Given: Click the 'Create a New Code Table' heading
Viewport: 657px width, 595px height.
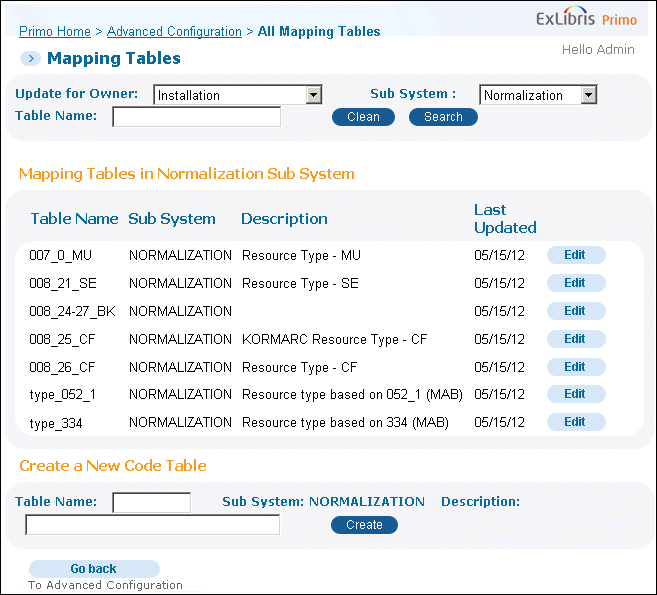Looking at the screenshot, I should 113,466.
